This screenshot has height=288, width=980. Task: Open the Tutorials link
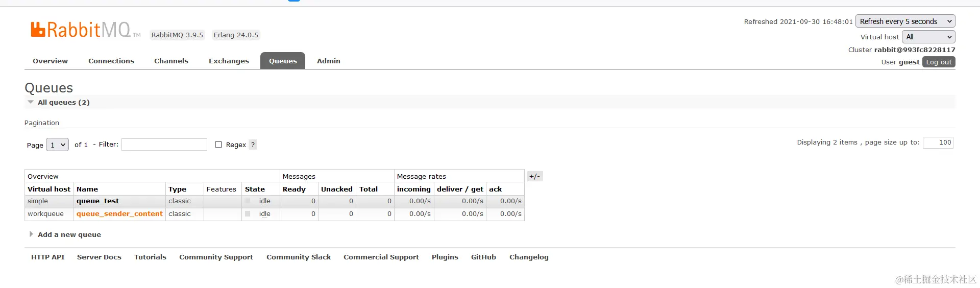click(x=150, y=257)
